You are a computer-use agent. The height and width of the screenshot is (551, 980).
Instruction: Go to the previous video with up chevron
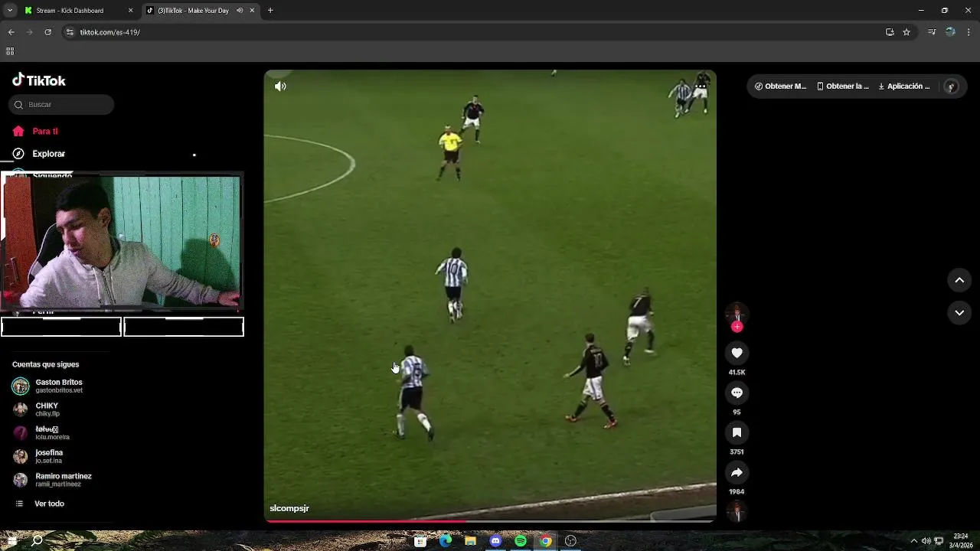tap(959, 280)
